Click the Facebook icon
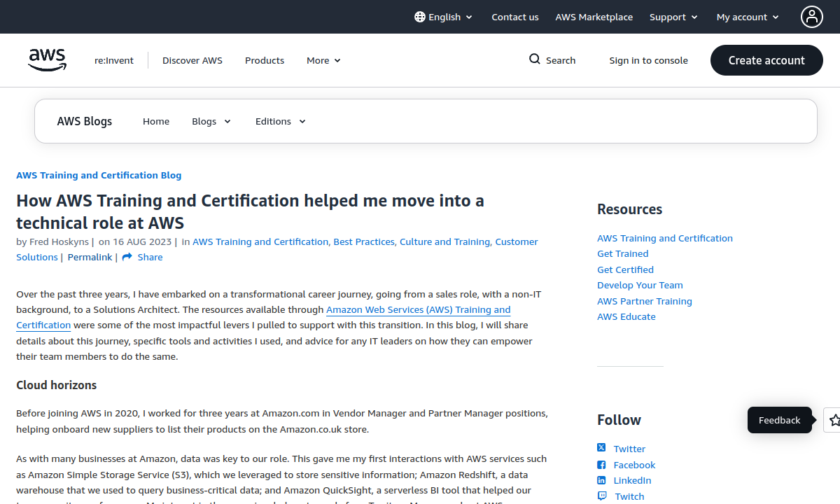Viewport: 840px width, 504px height. point(601,465)
